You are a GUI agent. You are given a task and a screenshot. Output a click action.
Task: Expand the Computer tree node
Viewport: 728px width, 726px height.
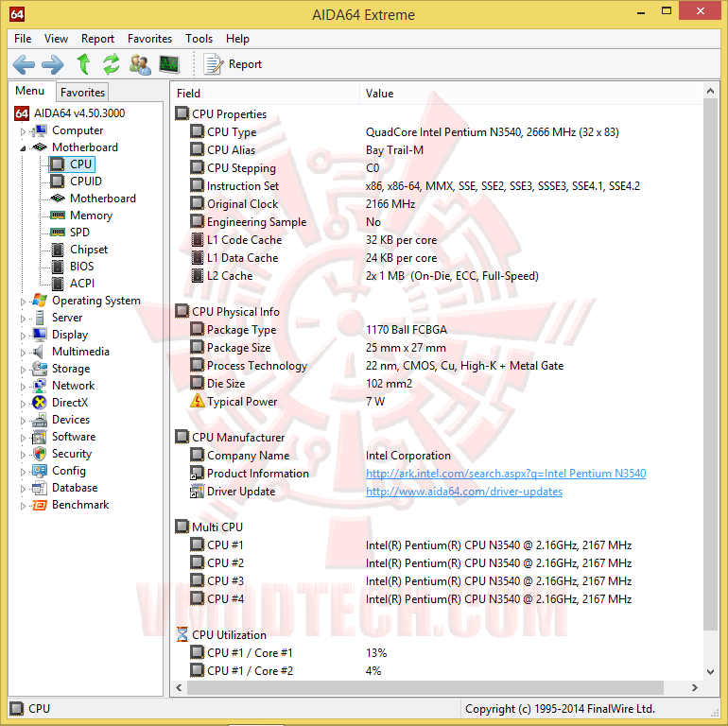[x=23, y=131]
